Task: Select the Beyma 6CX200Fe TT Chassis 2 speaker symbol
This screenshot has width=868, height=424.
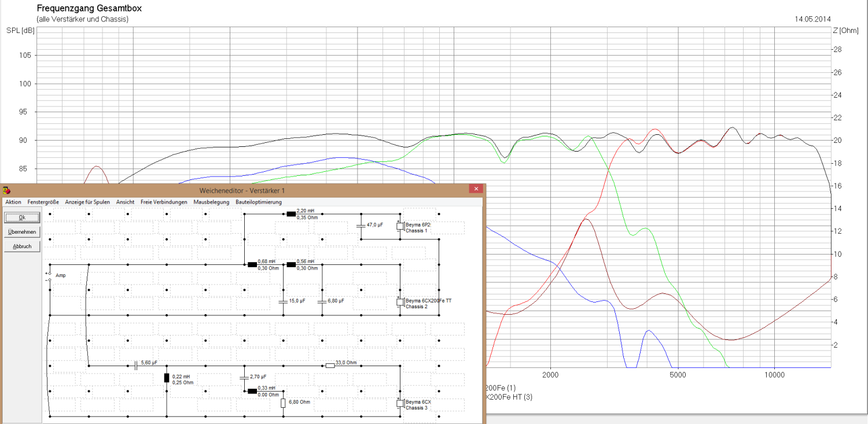Action: click(399, 302)
